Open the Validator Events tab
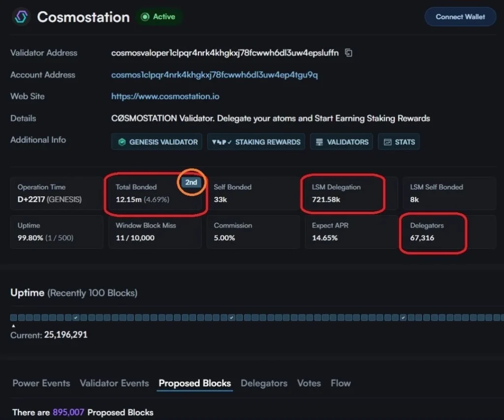 [x=114, y=383]
